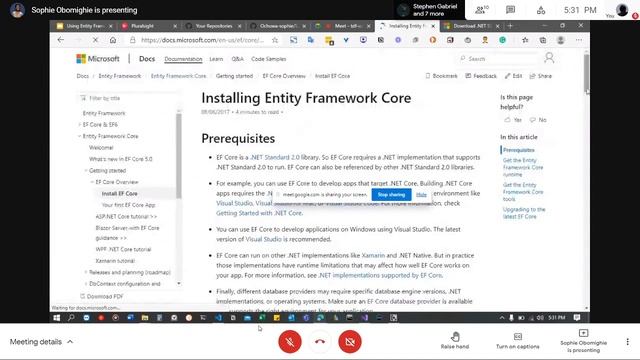Open browser settings ellipsis menu
Viewport: 640px width, 360px height.
(x=579, y=40)
